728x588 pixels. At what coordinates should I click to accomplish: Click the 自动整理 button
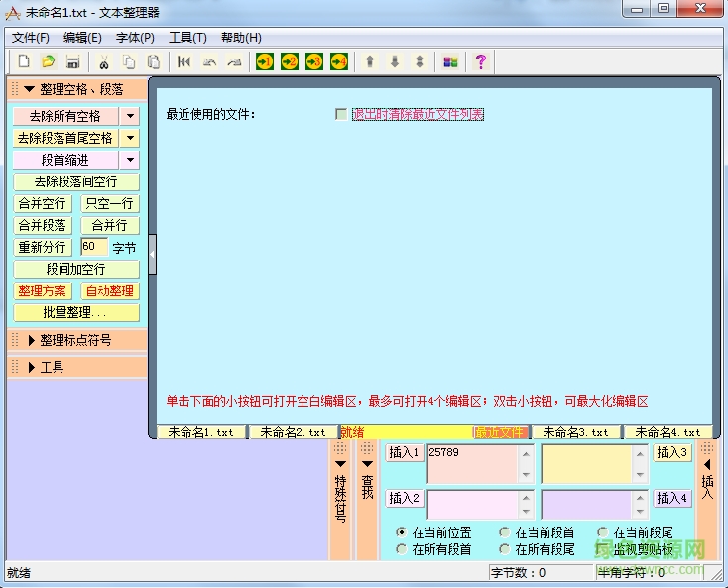pyautogui.click(x=109, y=291)
